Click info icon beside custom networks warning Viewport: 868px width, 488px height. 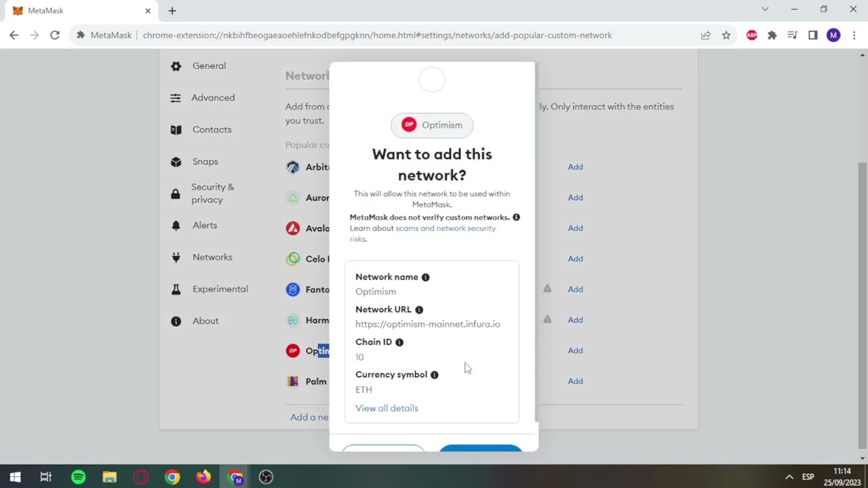(516, 217)
